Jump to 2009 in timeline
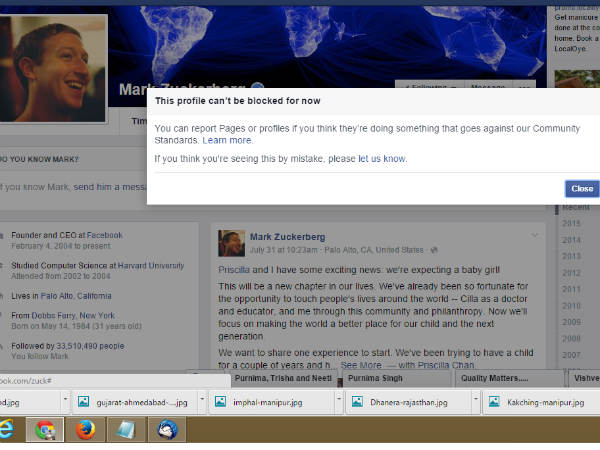This screenshot has height=450, width=600. click(x=571, y=322)
